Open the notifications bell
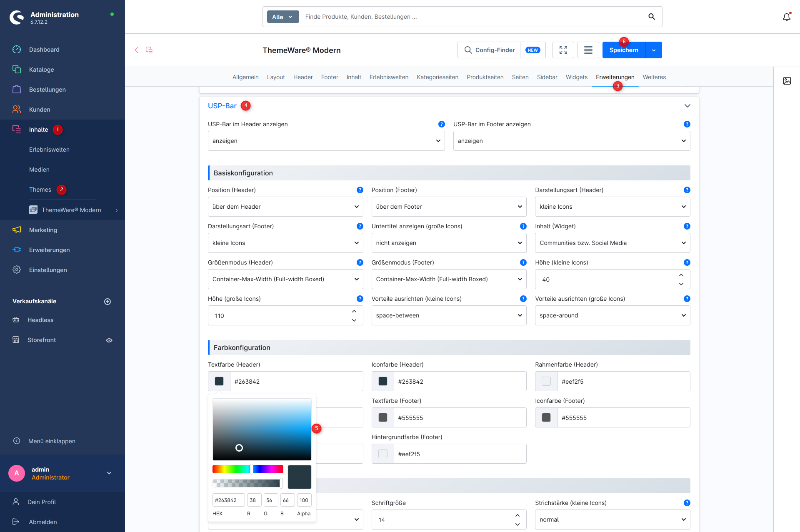Screen dimensions: 800x532 point(787,17)
